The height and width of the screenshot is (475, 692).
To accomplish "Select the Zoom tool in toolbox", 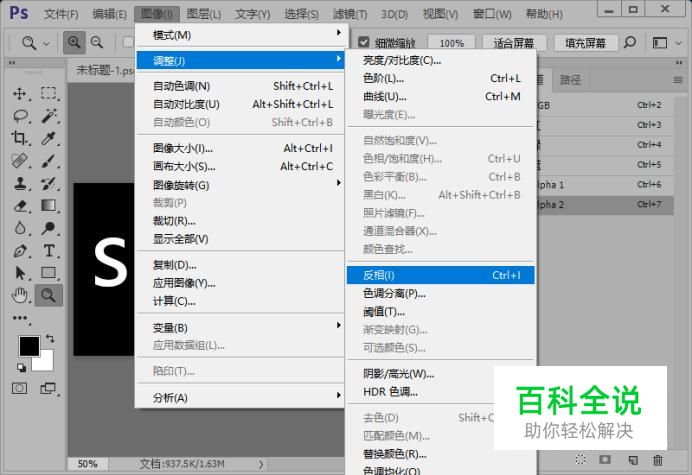I will 49,295.
